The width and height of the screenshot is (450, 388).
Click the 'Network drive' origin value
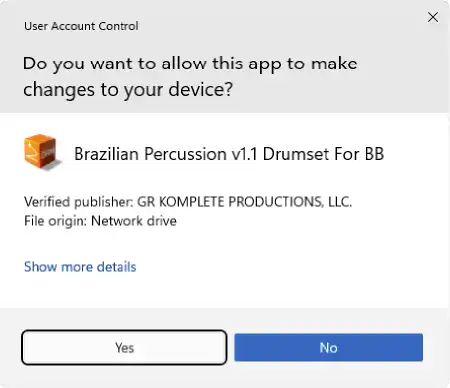click(x=134, y=221)
